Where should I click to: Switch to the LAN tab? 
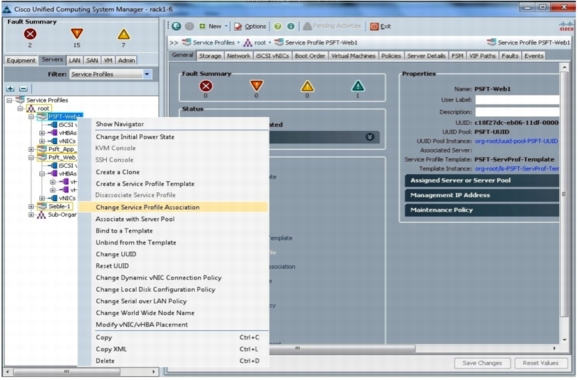pyautogui.click(x=74, y=60)
